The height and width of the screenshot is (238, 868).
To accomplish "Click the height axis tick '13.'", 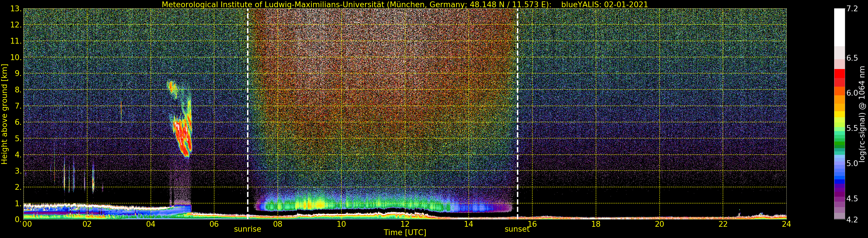I will (x=16, y=9).
